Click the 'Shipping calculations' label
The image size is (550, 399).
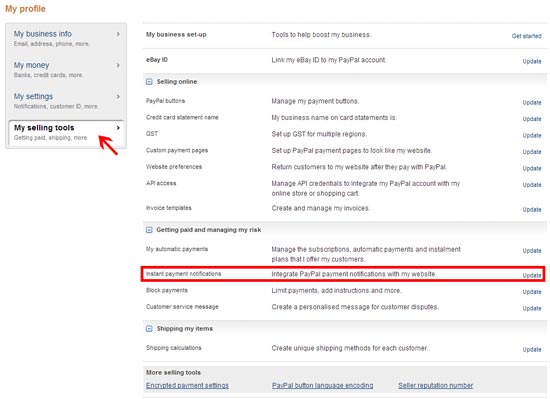click(174, 348)
